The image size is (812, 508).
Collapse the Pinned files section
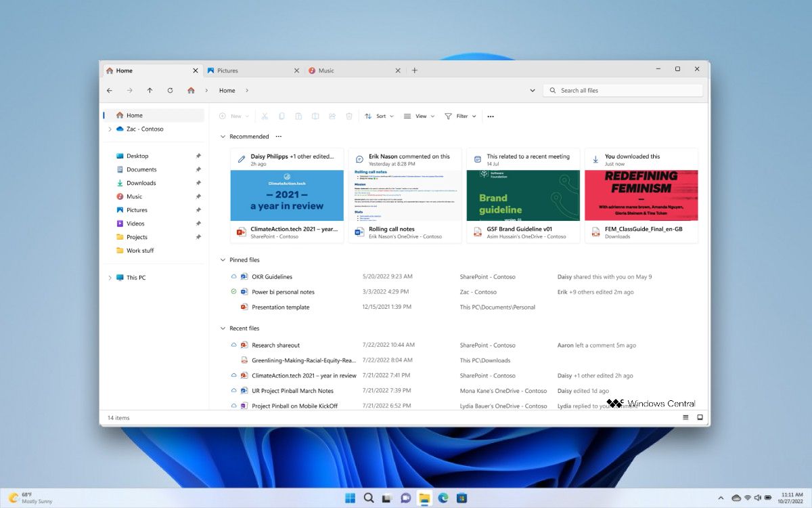pos(223,260)
